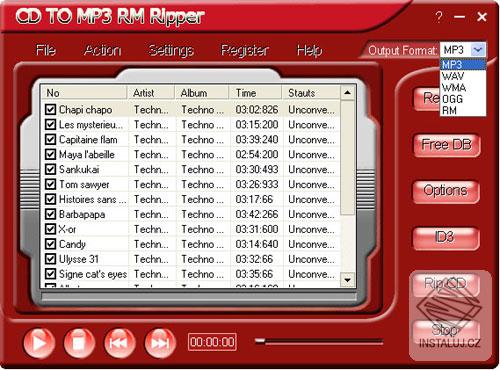Open the Action menu
500x370 pixels.
[102, 50]
